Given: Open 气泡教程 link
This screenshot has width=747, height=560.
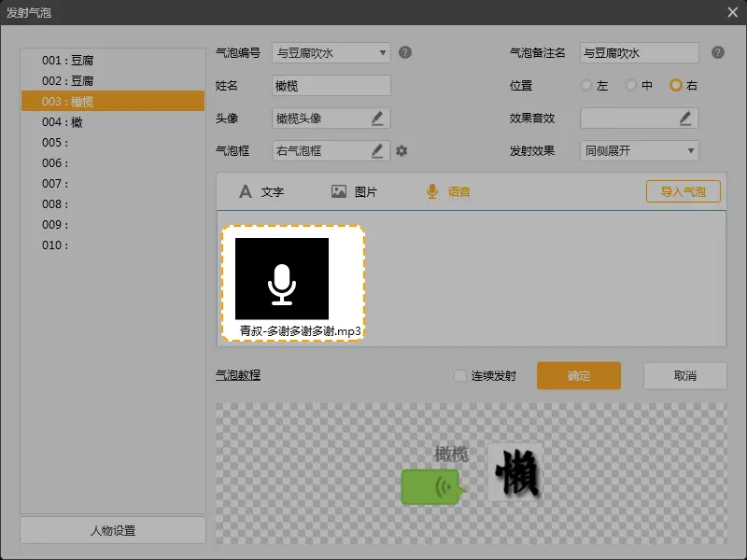Looking at the screenshot, I should pyautogui.click(x=238, y=375).
